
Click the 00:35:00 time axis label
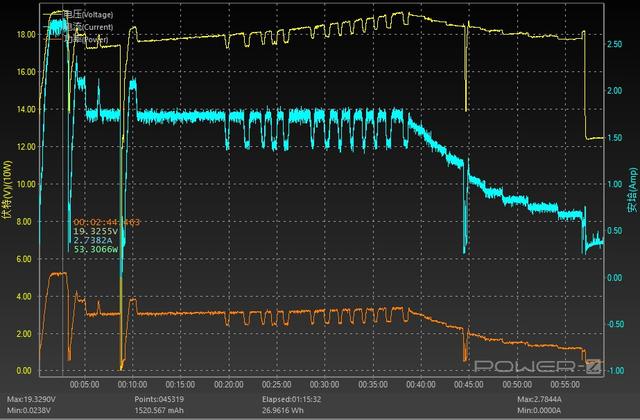(x=373, y=384)
